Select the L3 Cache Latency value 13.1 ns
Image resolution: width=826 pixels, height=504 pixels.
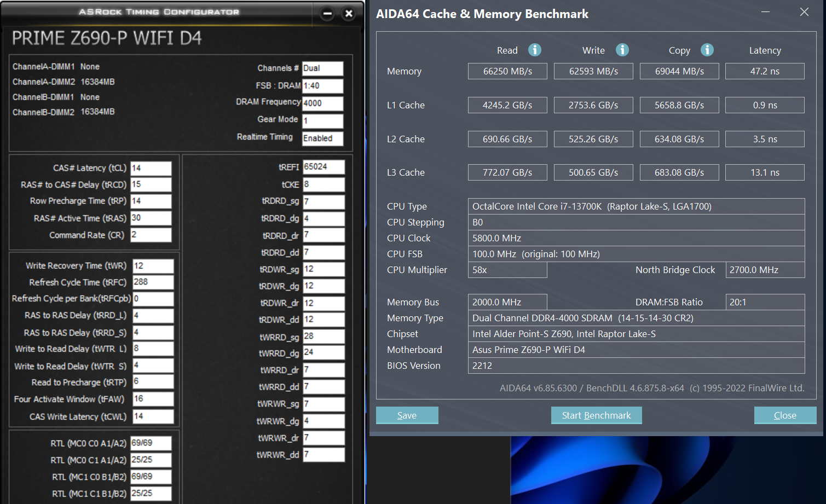click(x=765, y=172)
